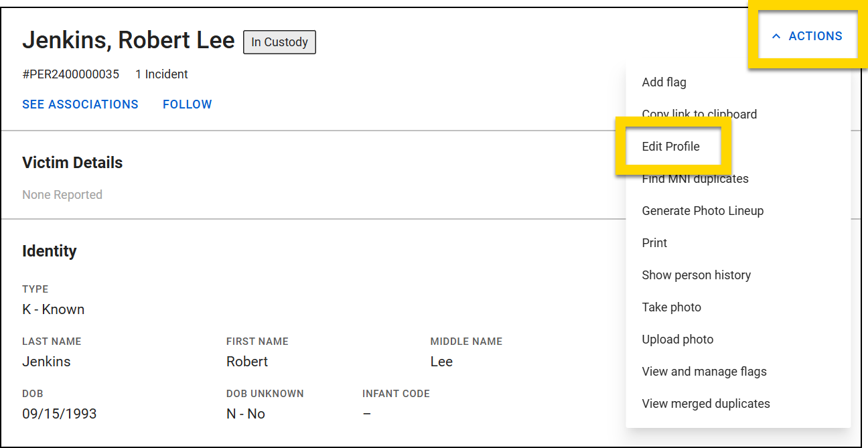This screenshot has width=868, height=448.
Task: Select Copy link to clipboard
Action: coord(699,114)
